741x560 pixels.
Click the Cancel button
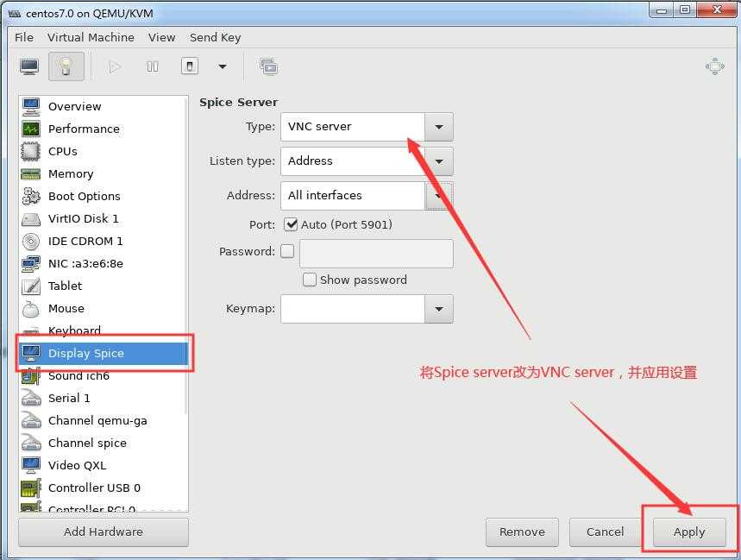pos(606,532)
